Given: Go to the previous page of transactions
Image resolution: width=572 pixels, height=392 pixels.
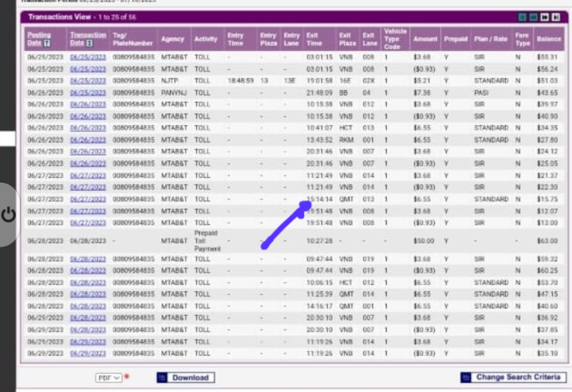Looking at the screenshot, I should coord(533,17).
